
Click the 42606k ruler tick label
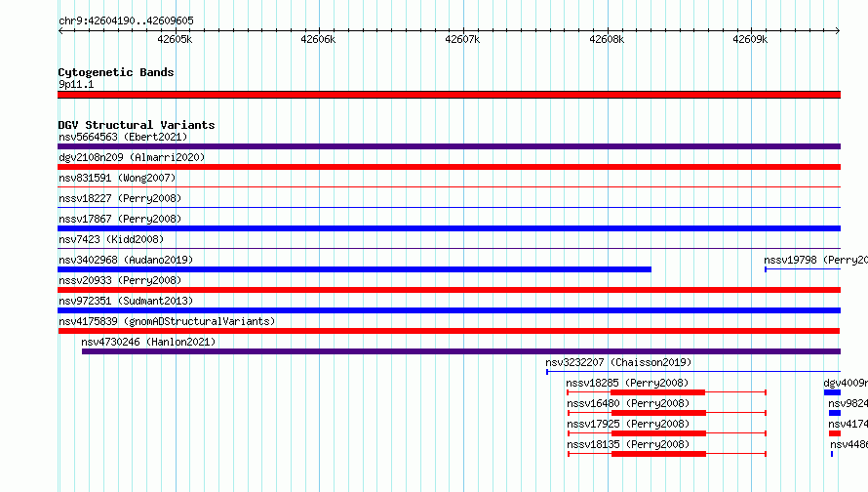[x=318, y=39]
